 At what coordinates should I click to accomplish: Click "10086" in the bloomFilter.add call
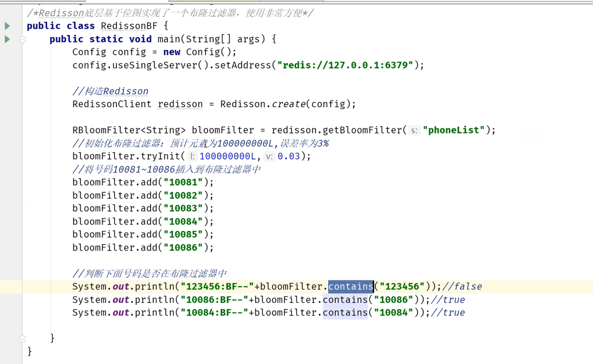[183, 248]
